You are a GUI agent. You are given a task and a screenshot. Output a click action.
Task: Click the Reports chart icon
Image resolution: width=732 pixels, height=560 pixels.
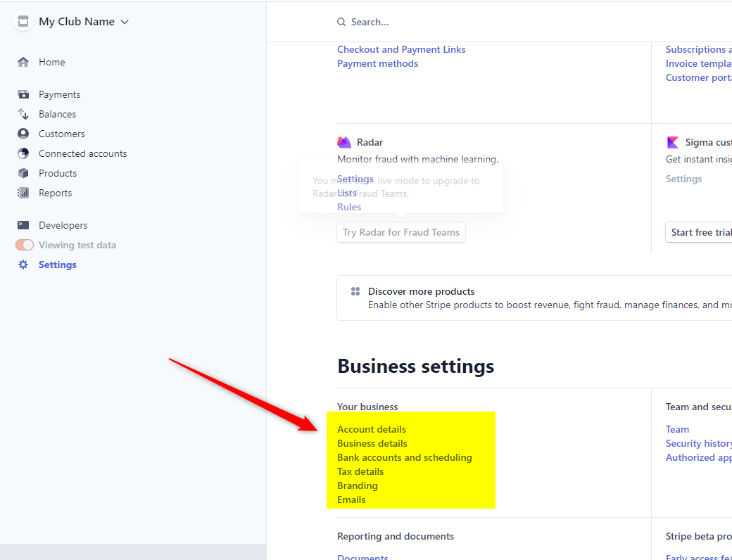(x=23, y=193)
